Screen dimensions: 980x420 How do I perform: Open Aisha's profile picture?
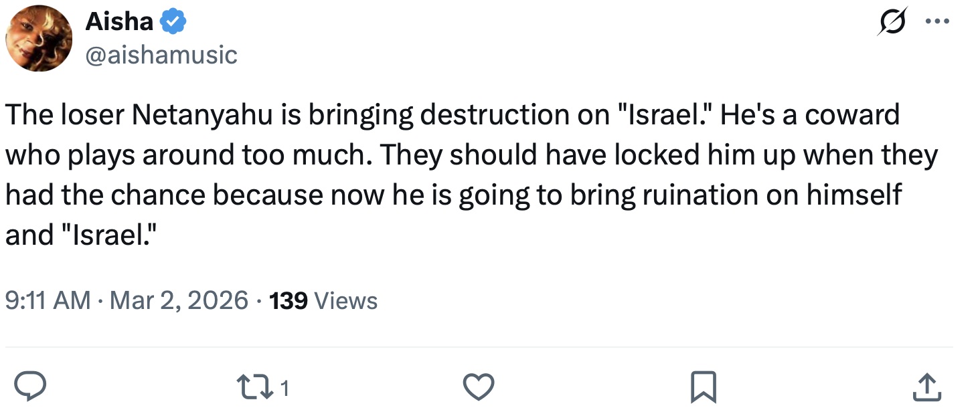(39, 39)
